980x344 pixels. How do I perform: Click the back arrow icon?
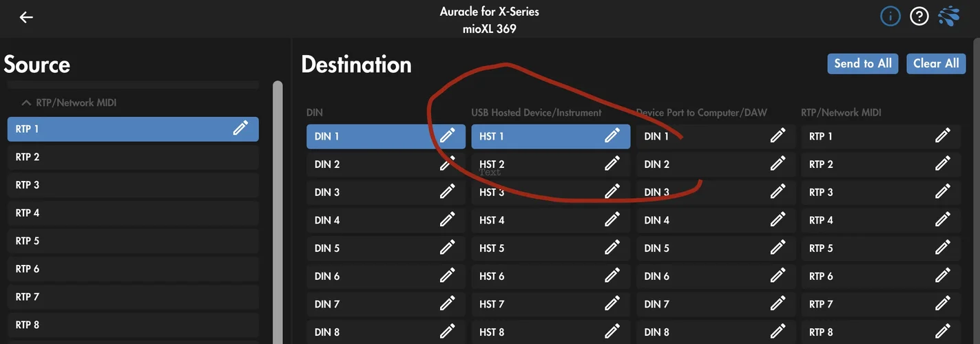pos(26,17)
